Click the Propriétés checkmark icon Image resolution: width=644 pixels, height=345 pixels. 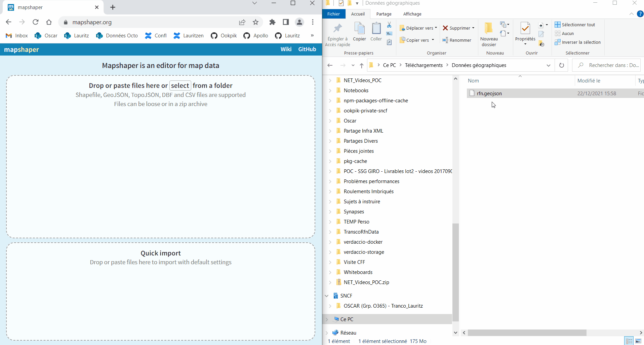pyautogui.click(x=525, y=29)
